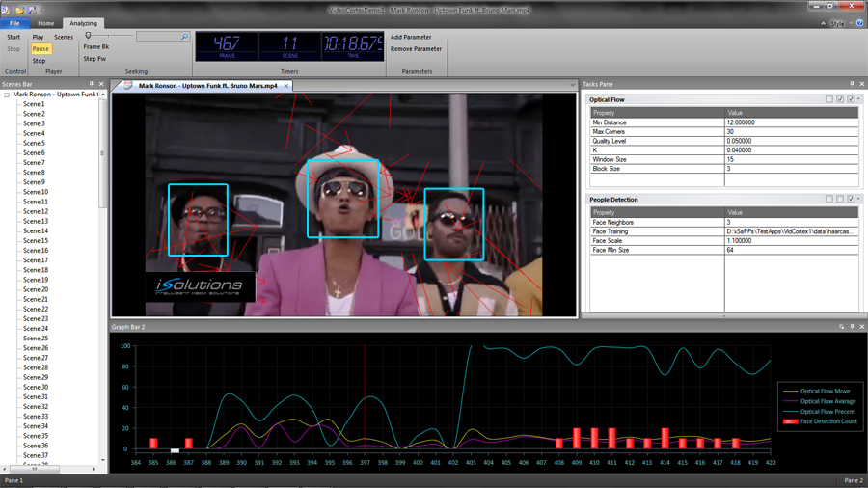Close the Uptown Funk video tab
Image resolution: width=868 pixels, height=488 pixels.
286,86
